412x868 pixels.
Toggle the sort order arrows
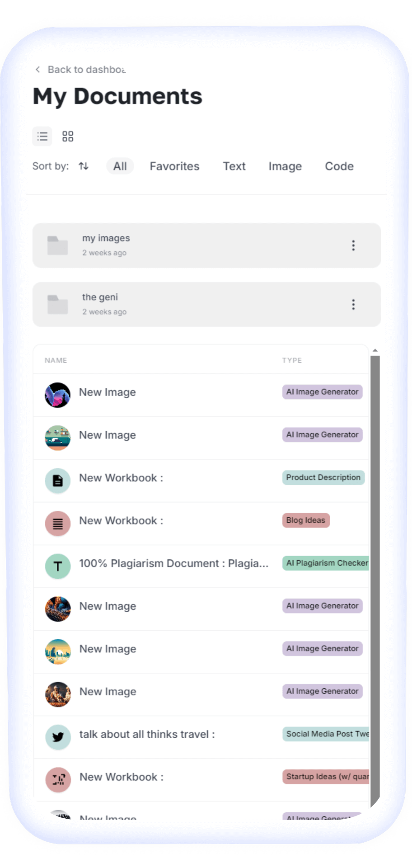(84, 166)
